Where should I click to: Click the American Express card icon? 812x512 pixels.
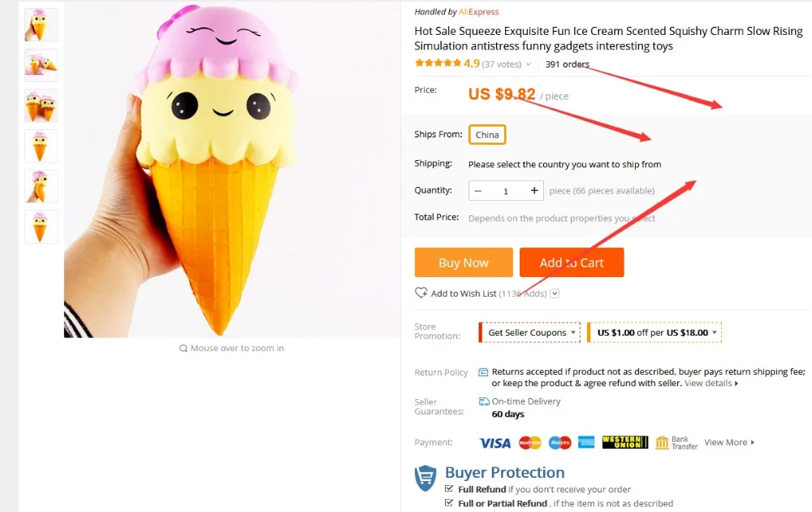click(x=586, y=443)
